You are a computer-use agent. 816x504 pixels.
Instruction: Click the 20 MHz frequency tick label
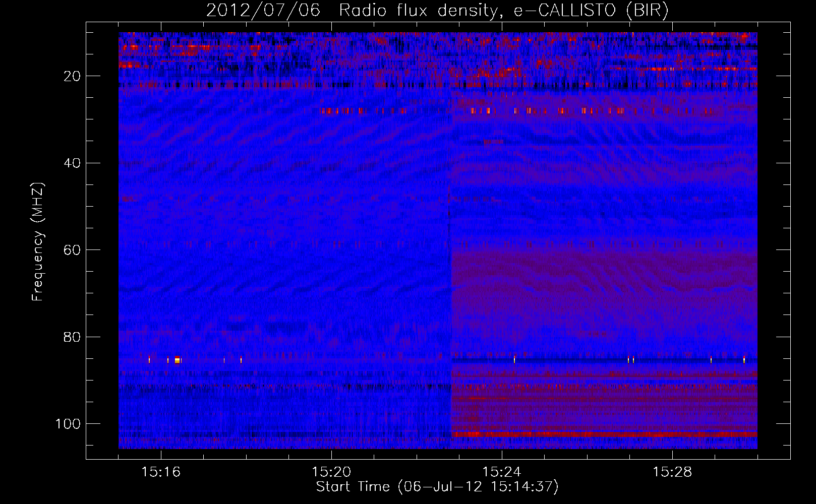pos(72,76)
